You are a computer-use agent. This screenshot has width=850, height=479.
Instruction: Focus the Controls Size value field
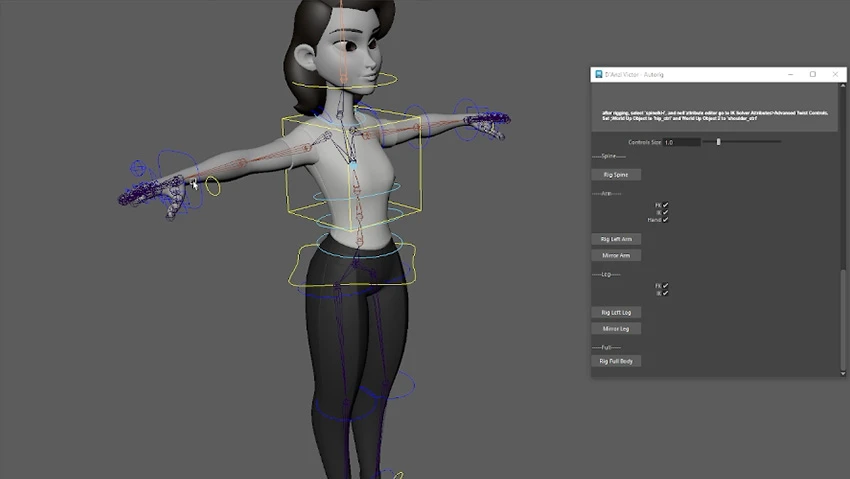681,142
